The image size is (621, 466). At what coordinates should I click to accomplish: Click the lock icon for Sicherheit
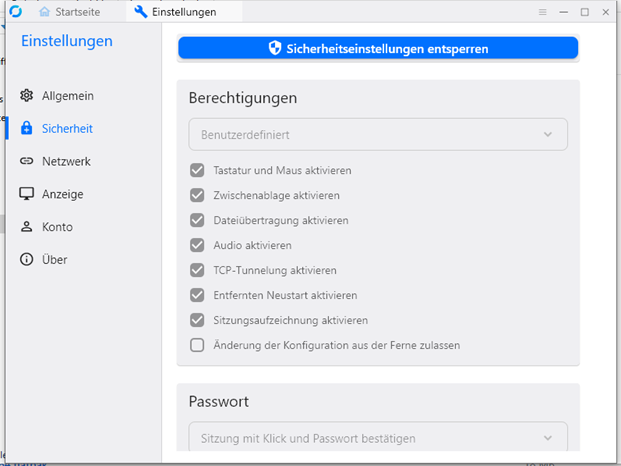27,129
